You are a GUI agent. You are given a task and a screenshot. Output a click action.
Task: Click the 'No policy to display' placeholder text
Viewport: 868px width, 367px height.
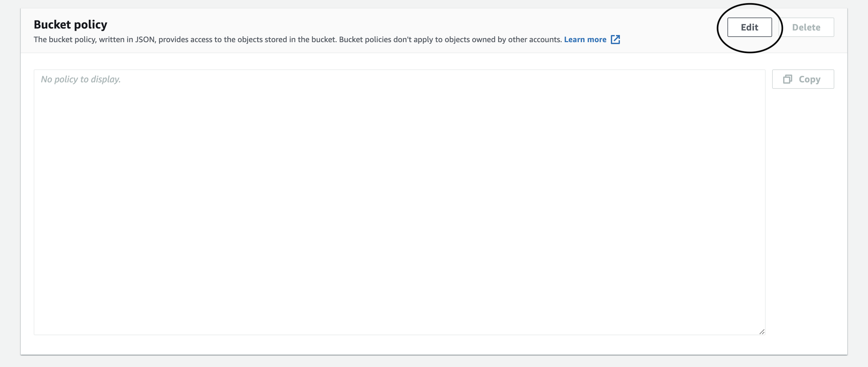80,79
